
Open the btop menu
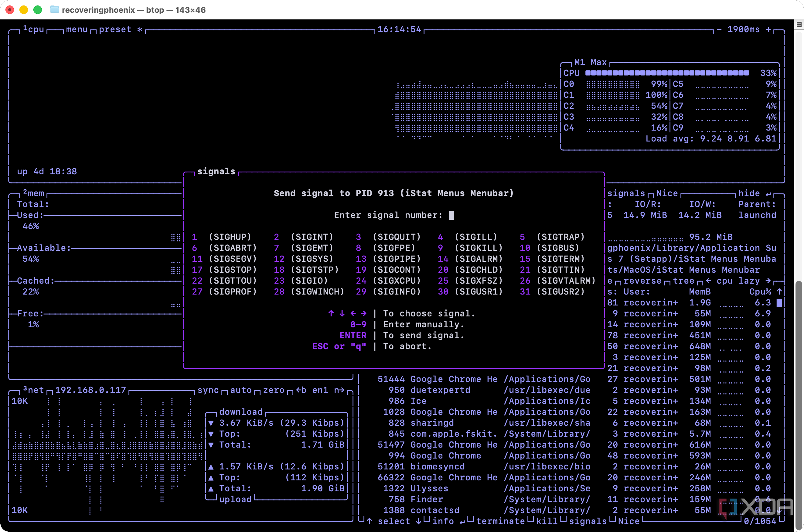(77, 29)
